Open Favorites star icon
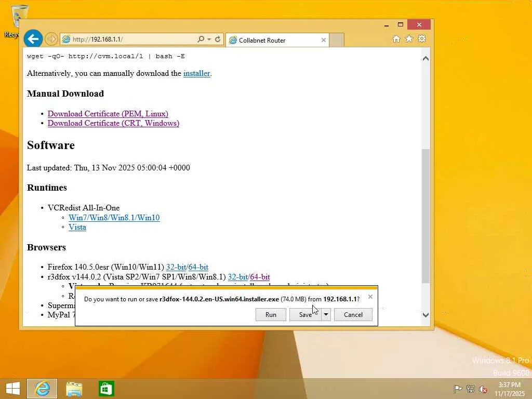Viewport: 532px width, 399px height. pyautogui.click(x=409, y=38)
